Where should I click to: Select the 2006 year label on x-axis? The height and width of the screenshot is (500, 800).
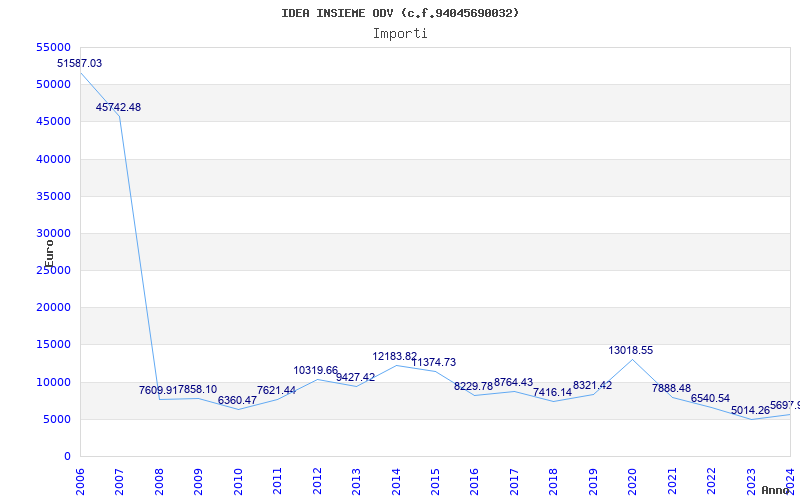80,481
